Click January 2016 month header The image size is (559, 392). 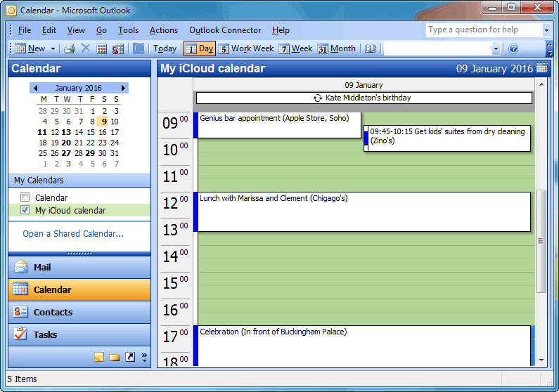78,88
